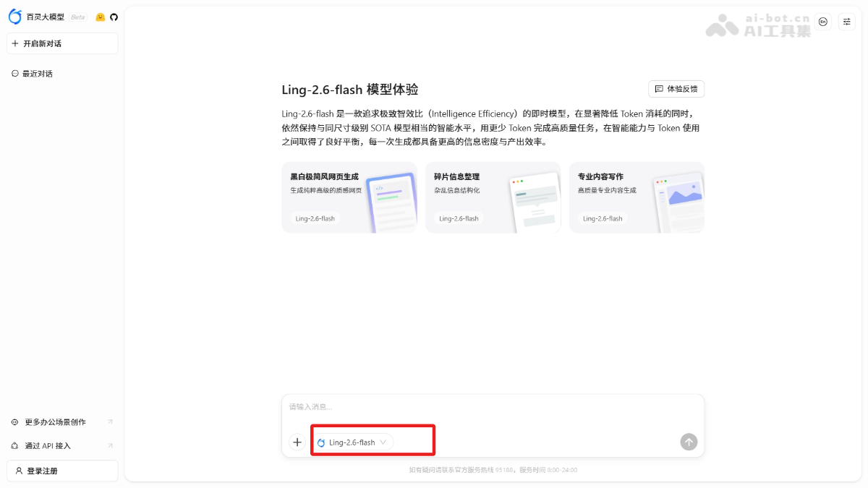Open 更多办公场景创作 in the sidebar
868x488 pixels.
(55, 422)
